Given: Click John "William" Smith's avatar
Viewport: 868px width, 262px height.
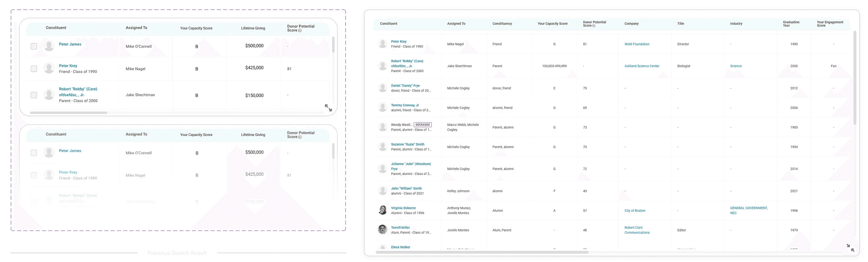Looking at the screenshot, I should click(383, 191).
